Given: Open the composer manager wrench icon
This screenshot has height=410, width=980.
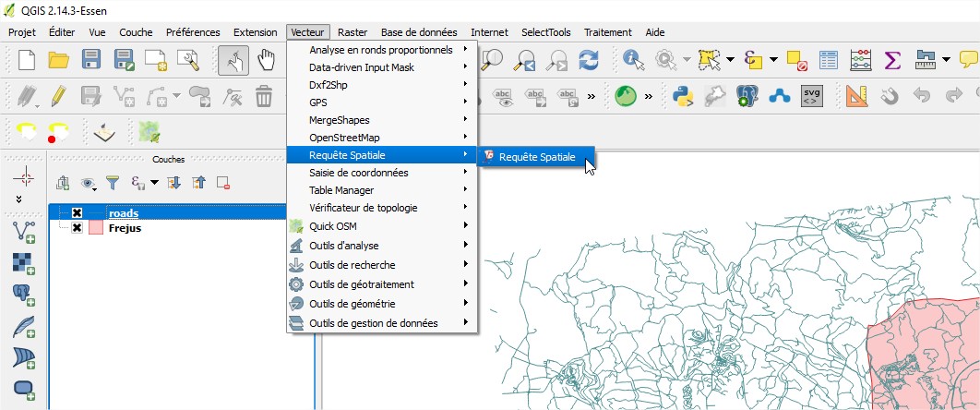Looking at the screenshot, I should [x=188, y=60].
